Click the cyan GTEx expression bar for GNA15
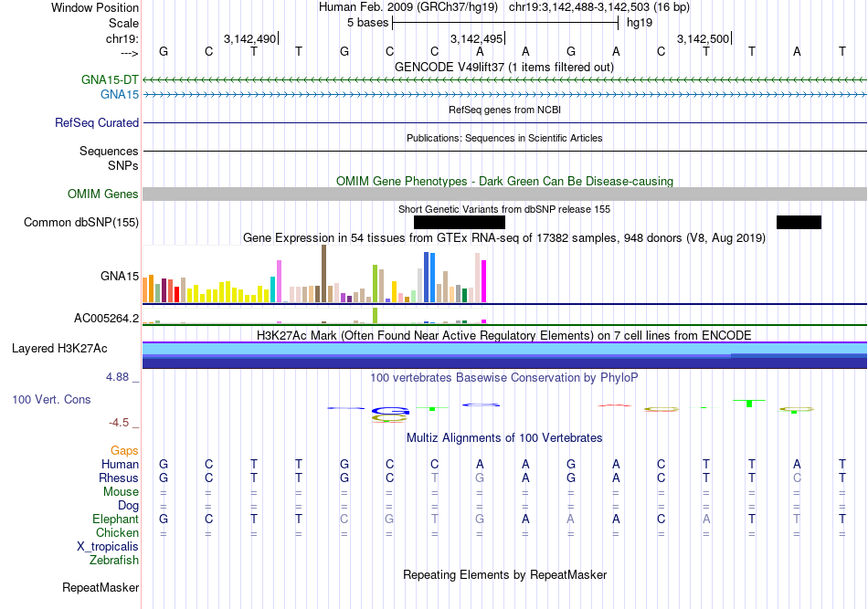The image size is (868, 609). point(272,289)
